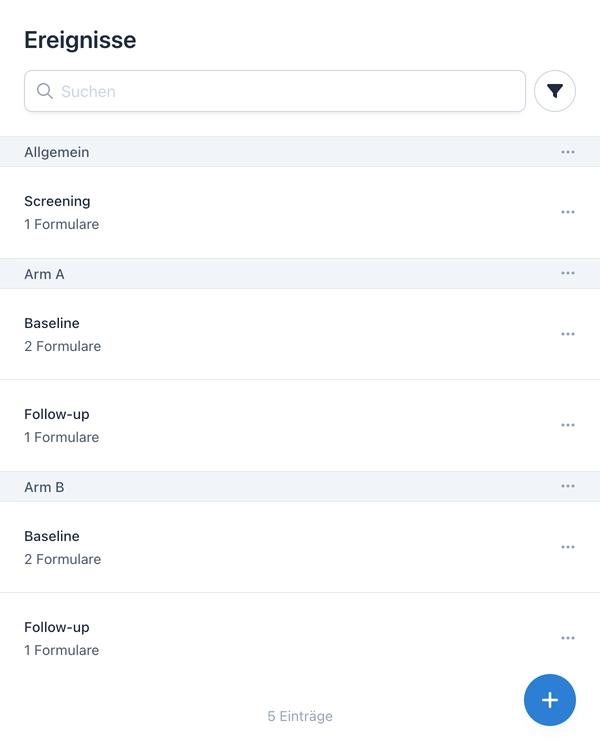Open the Baseline event under Arm A

250,334
